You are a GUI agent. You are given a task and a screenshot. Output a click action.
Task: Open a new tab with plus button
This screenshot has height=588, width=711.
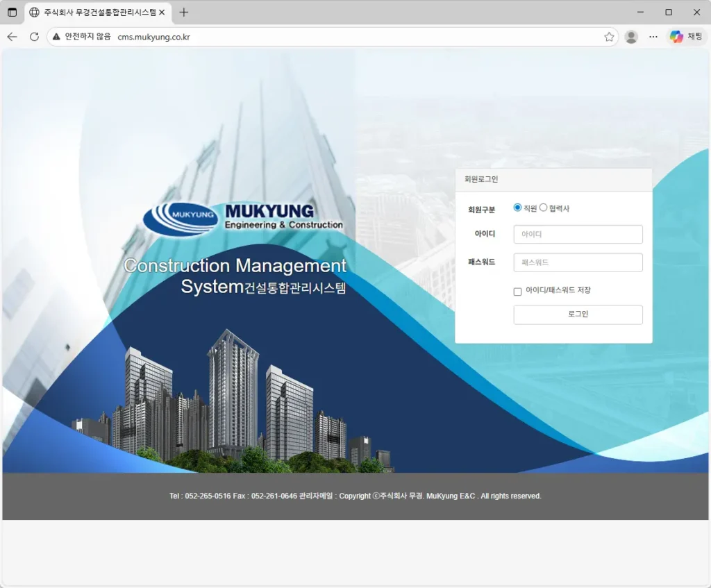[x=184, y=12]
